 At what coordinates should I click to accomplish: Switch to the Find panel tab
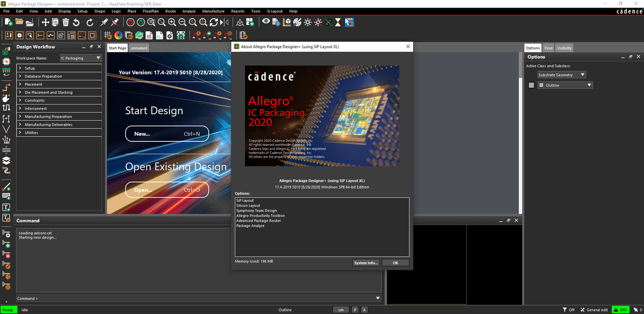[548, 48]
